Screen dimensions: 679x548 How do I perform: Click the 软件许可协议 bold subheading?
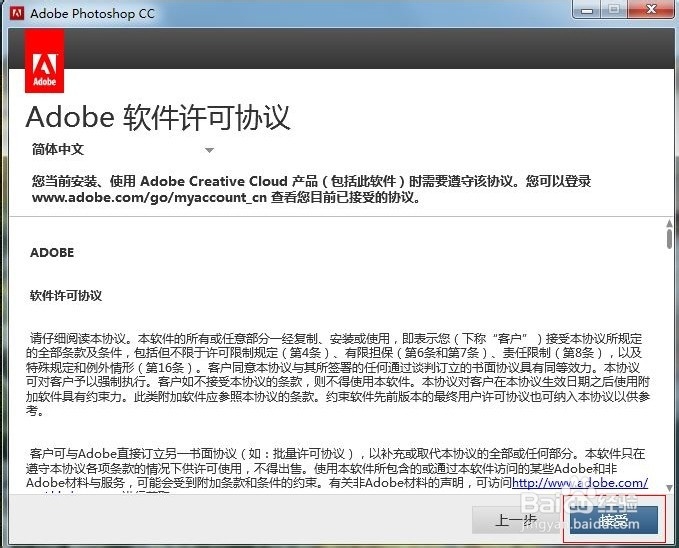click(66, 296)
